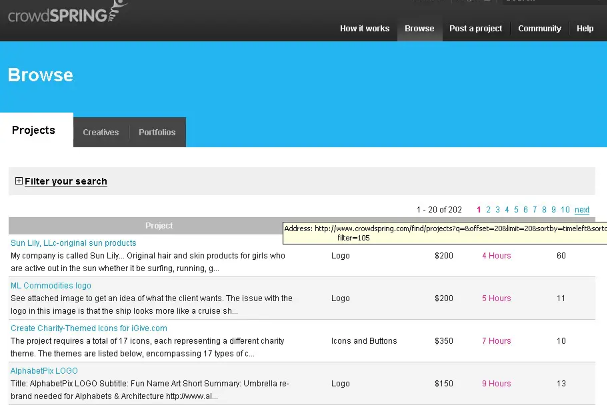Go to results page 10

point(565,209)
